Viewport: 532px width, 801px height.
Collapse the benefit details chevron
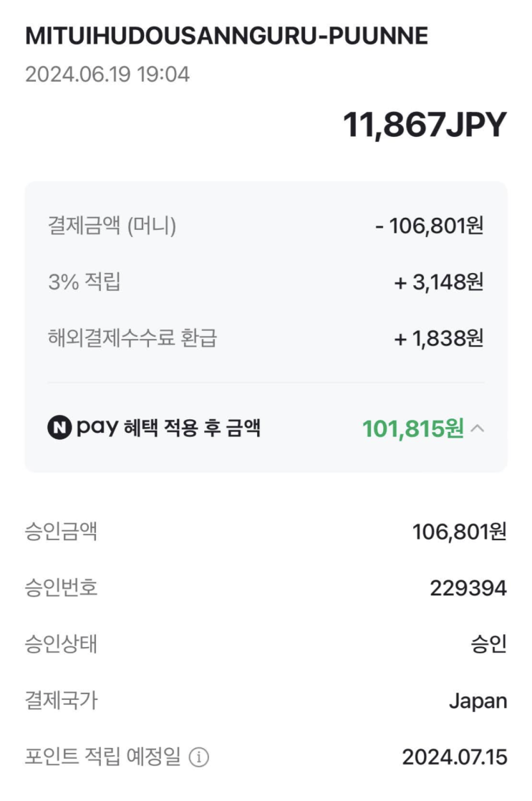pos(479,429)
